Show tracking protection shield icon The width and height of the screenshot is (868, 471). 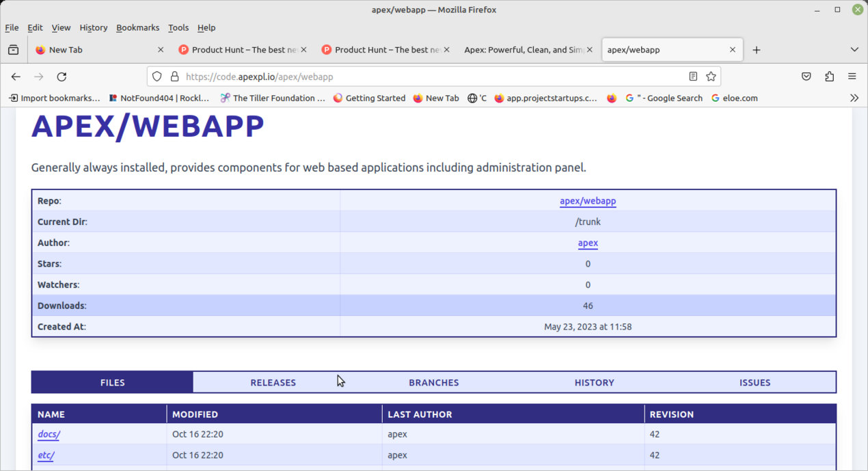157,77
